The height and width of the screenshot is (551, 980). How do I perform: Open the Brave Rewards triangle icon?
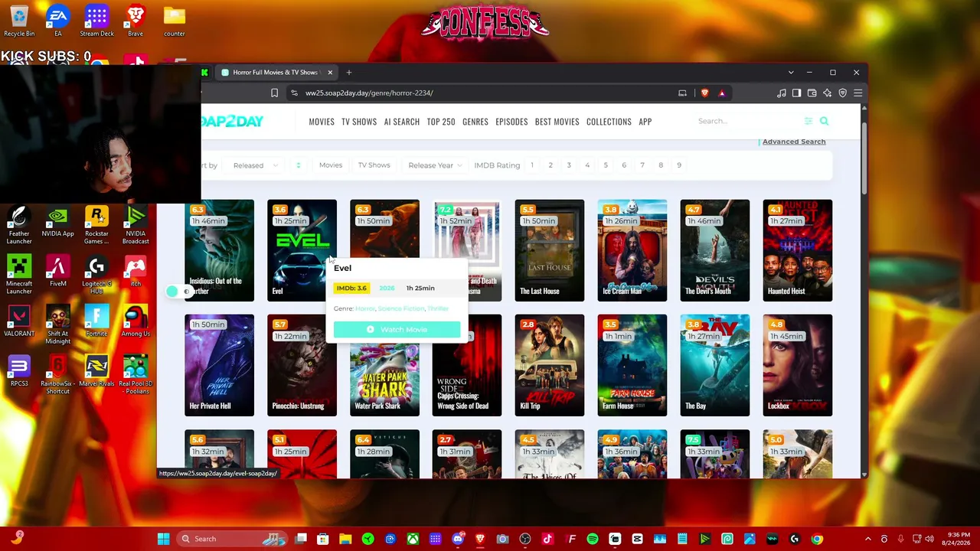pos(721,93)
